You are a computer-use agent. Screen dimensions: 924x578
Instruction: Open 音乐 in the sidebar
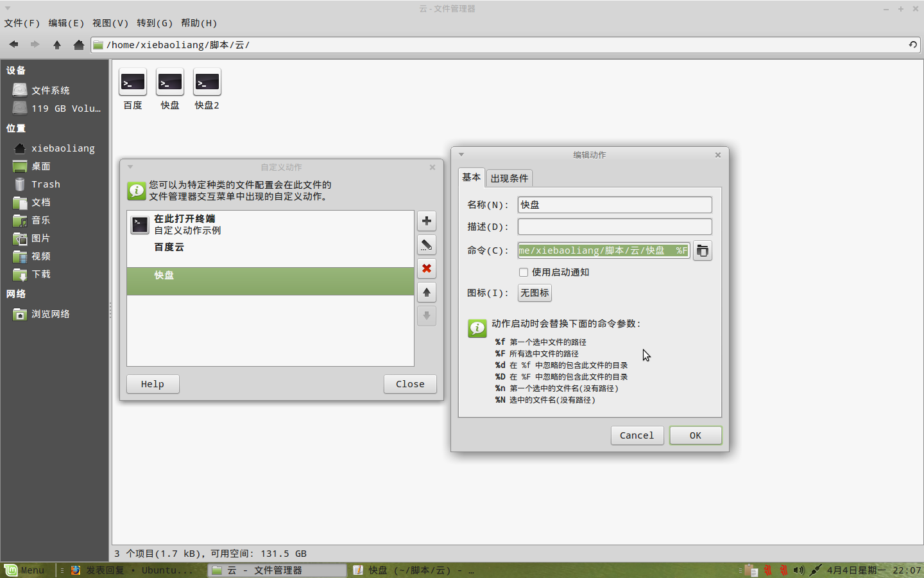[32, 220]
